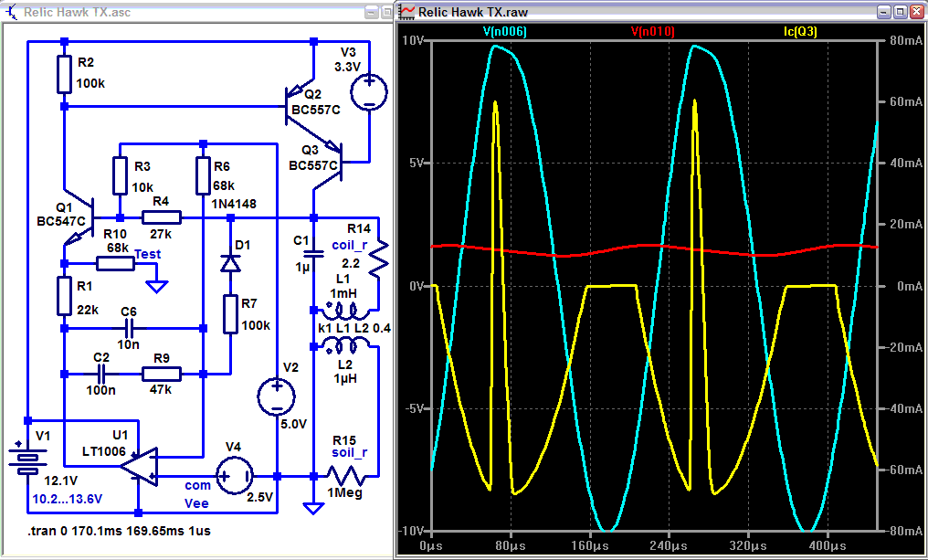Click the Test net label
This screenshot has height=560, width=928.
[147, 254]
